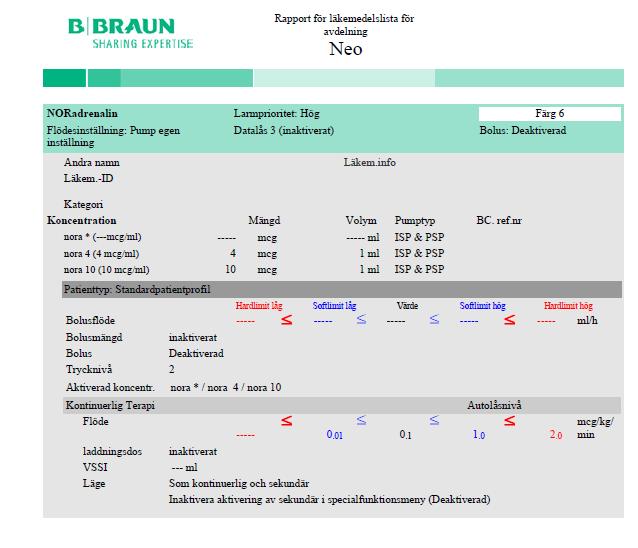The width and height of the screenshot is (638, 548).
Task: Click the 'Volym' column header
Action: point(361,221)
